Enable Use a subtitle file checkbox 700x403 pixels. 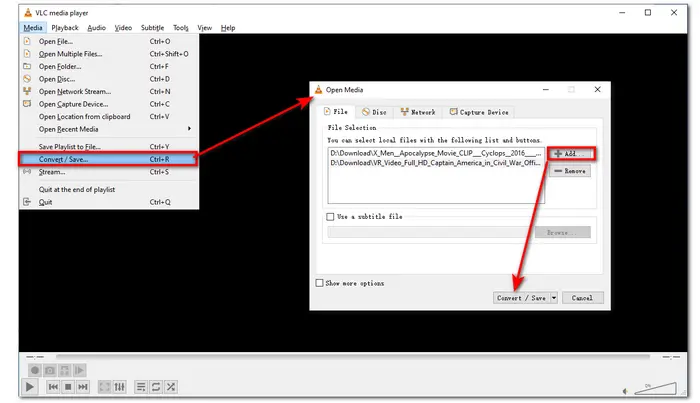coord(330,216)
